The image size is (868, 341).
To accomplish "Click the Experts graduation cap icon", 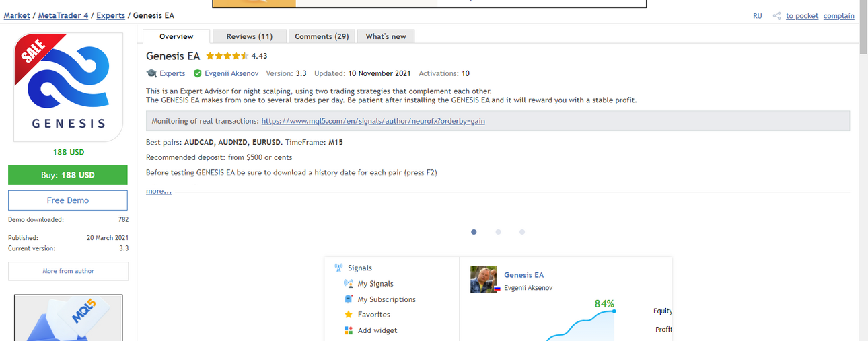I will [151, 73].
